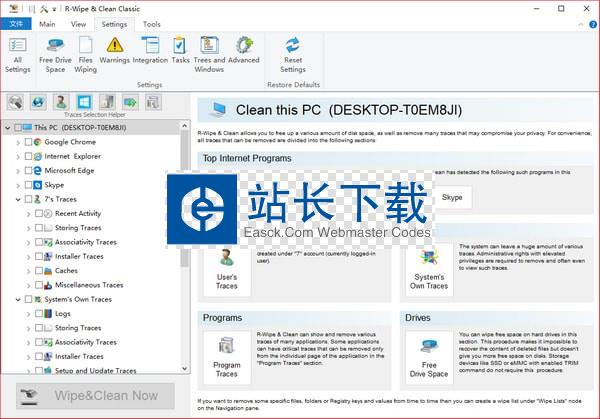Open Advanced settings
Viewport: 600px width, 419px height.
(x=244, y=51)
